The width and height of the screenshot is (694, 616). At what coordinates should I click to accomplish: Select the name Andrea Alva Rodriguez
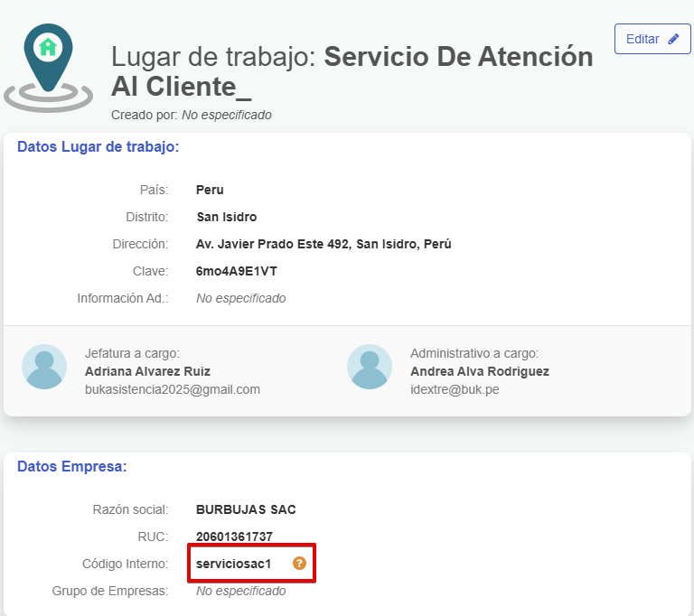pos(479,371)
